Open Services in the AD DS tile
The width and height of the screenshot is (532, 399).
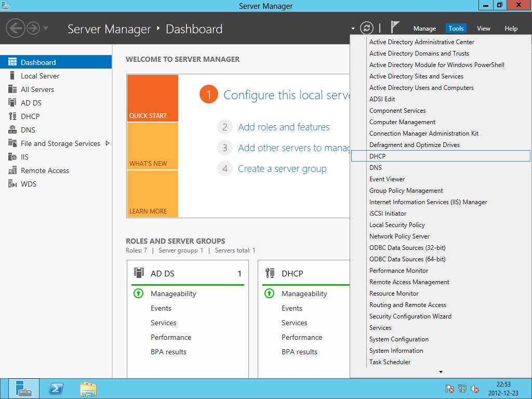point(164,323)
